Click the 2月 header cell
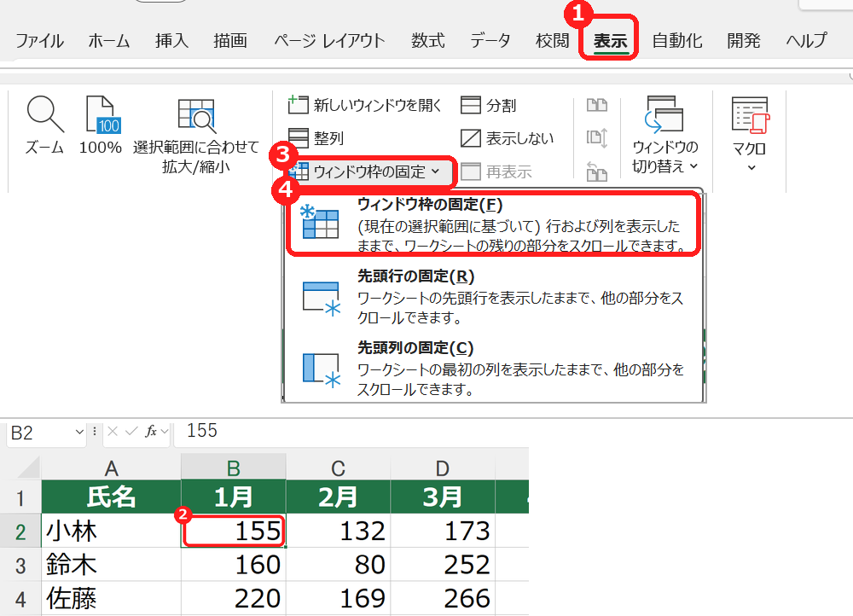 click(x=338, y=497)
